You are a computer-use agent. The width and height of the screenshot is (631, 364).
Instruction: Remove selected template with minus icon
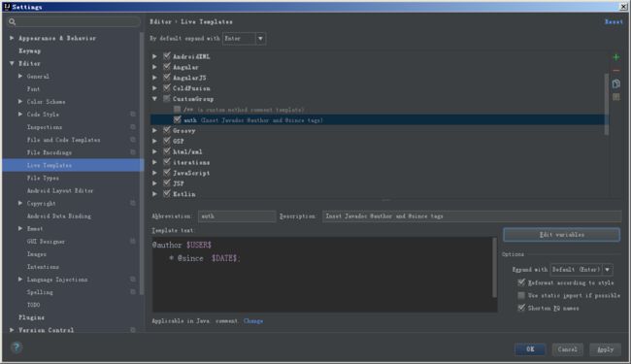click(x=615, y=71)
